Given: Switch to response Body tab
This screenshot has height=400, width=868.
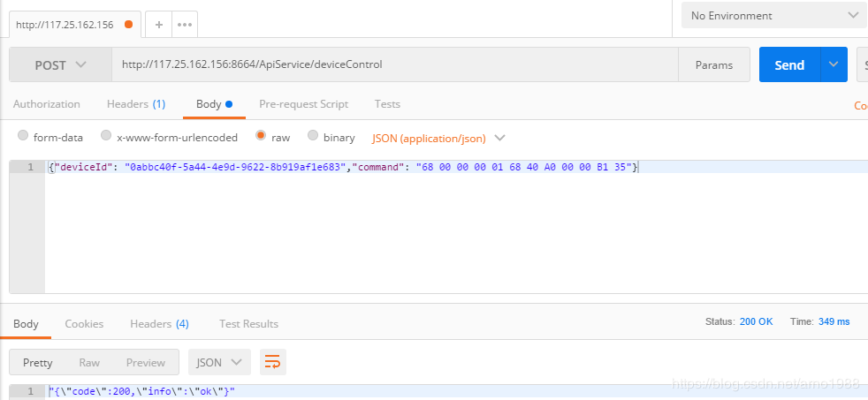Looking at the screenshot, I should pyautogui.click(x=26, y=324).
